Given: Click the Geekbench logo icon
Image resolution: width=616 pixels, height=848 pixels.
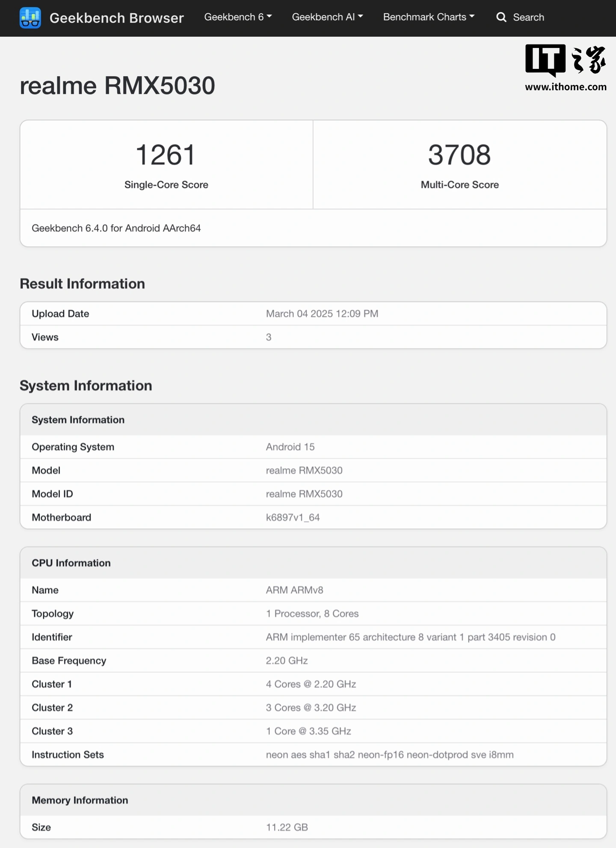Looking at the screenshot, I should coord(30,18).
